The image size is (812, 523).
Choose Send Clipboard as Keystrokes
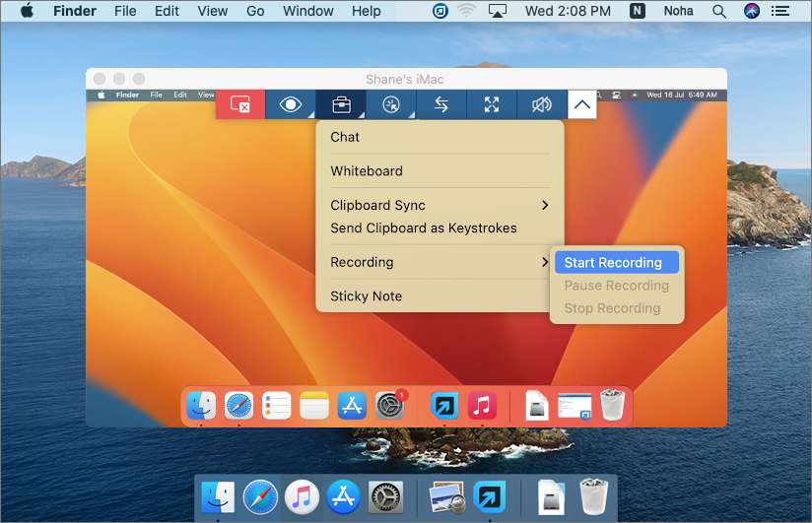point(424,229)
